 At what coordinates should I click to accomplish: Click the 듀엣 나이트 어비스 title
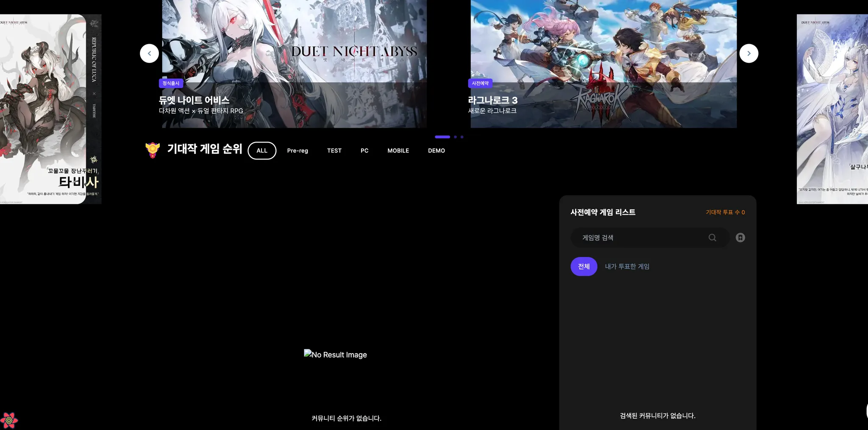click(x=194, y=100)
